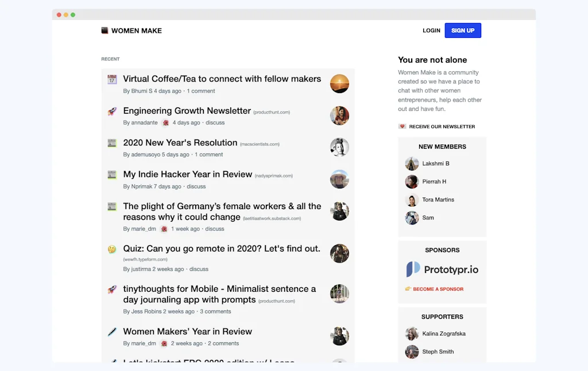Image resolution: width=588 pixels, height=371 pixels.
Task: Click the Login link in the header
Action: (431, 30)
